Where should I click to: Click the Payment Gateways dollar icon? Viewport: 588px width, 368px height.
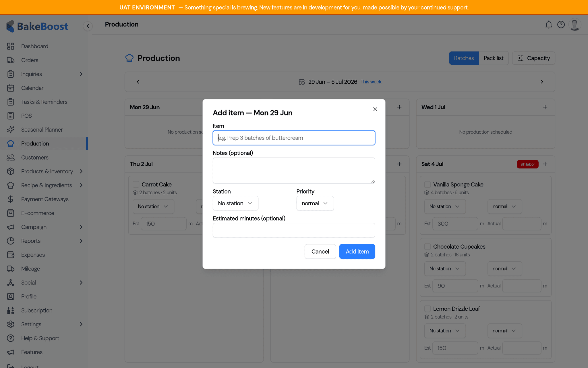pos(11,199)
